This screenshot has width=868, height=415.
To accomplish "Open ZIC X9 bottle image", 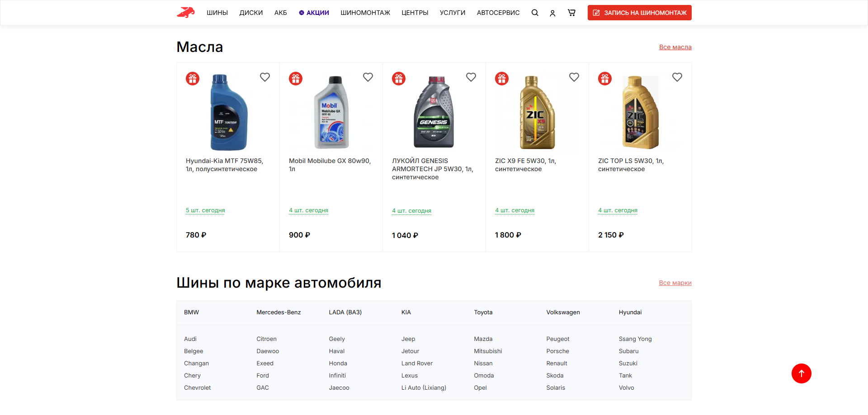I will pos(537,112).
